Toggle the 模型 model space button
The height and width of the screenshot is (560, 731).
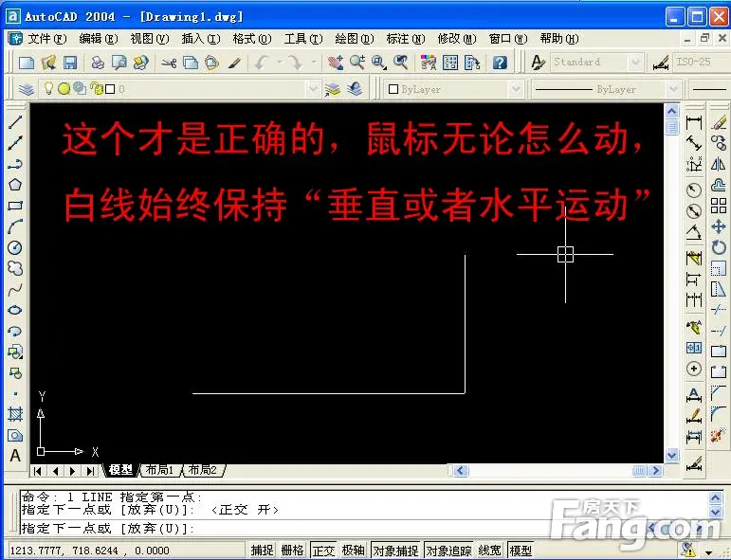(x=521, y=551)
